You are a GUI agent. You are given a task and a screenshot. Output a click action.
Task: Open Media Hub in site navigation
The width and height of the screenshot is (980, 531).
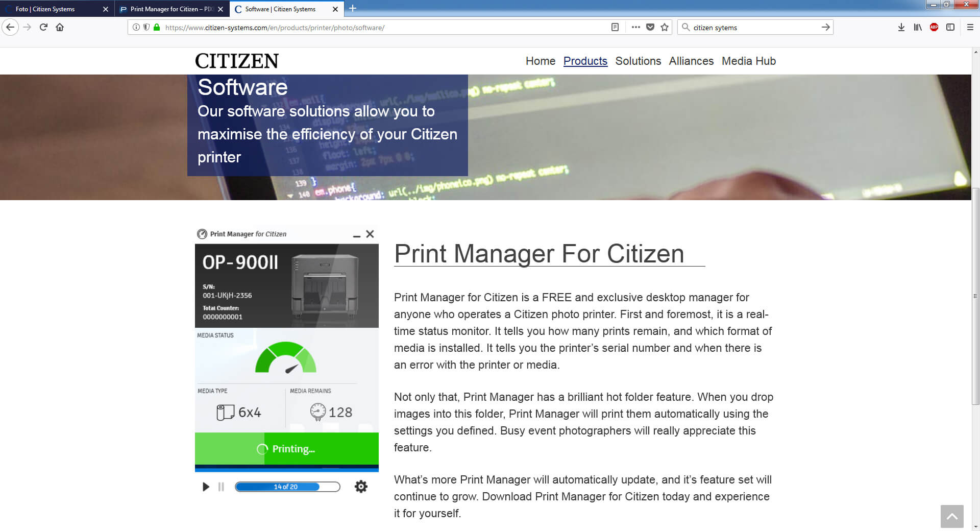point(749,61)
